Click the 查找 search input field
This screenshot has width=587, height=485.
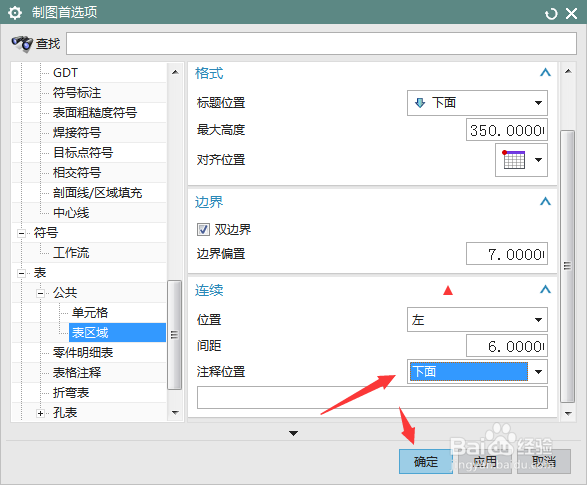click(321, 43)
